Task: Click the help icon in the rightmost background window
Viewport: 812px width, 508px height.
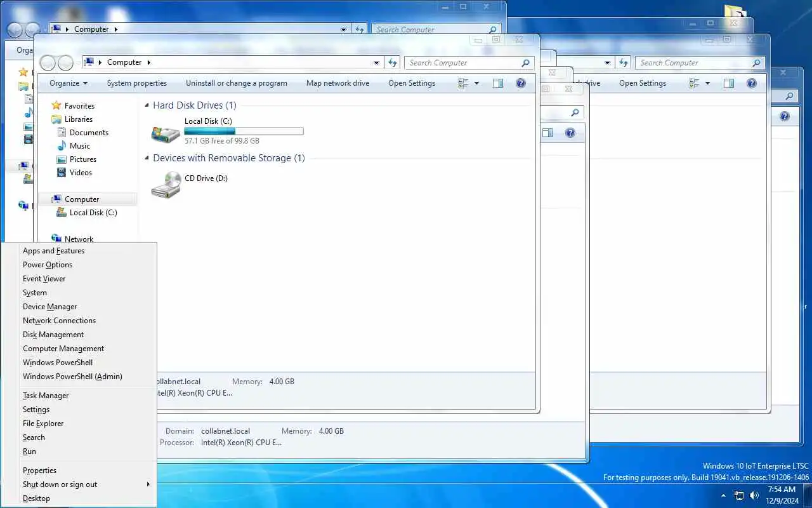Action: coord(785,117)
